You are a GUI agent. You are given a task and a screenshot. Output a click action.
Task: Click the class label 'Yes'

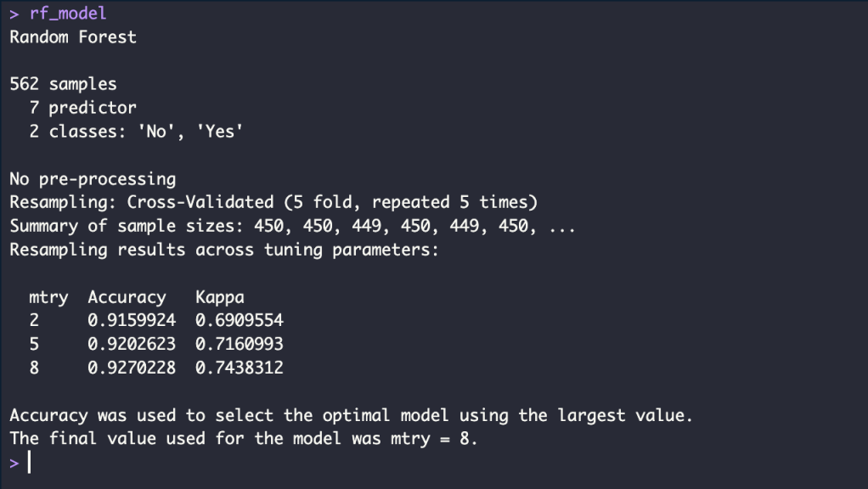(x=220, y=132)
